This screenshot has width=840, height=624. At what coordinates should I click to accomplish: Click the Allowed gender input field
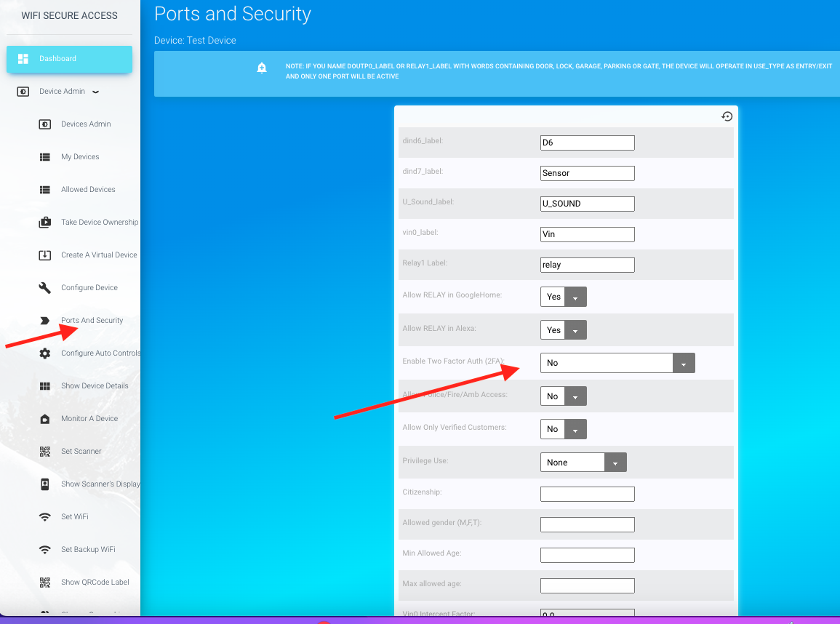[x=588, y=524]
